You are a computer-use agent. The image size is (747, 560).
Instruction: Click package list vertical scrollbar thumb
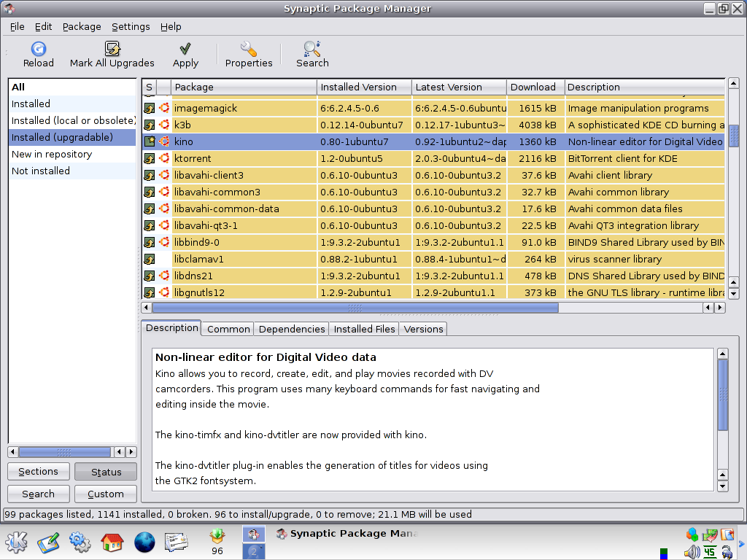734,136
